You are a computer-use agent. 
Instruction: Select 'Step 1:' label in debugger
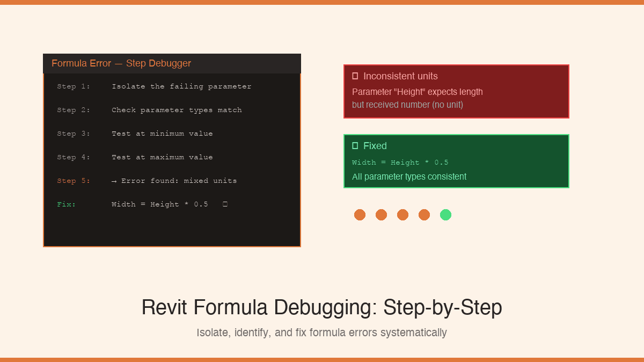tap(74, 86)
